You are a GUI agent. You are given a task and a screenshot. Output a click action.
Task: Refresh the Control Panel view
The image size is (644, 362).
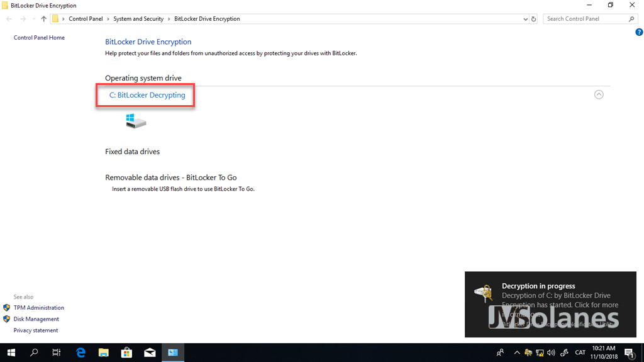click(533, 19)
